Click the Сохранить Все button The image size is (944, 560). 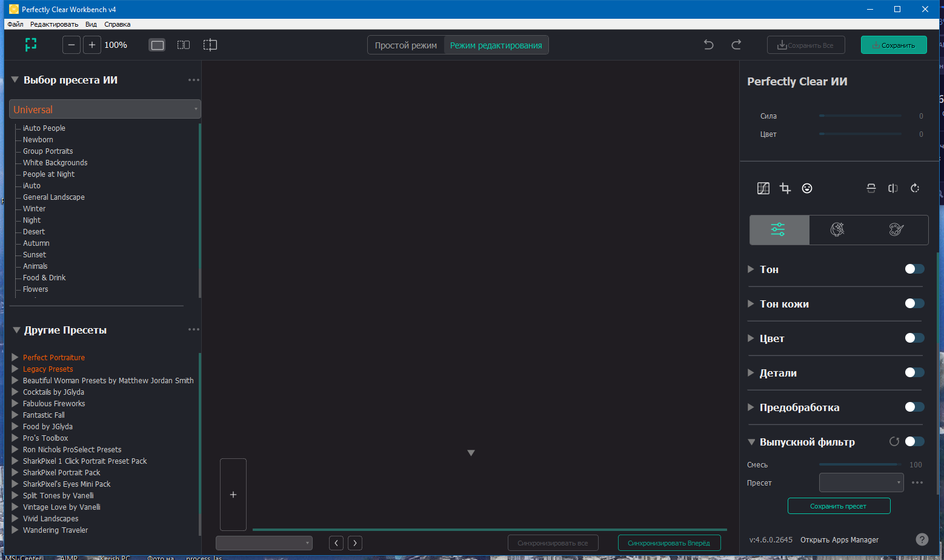[x=806, y=45]
